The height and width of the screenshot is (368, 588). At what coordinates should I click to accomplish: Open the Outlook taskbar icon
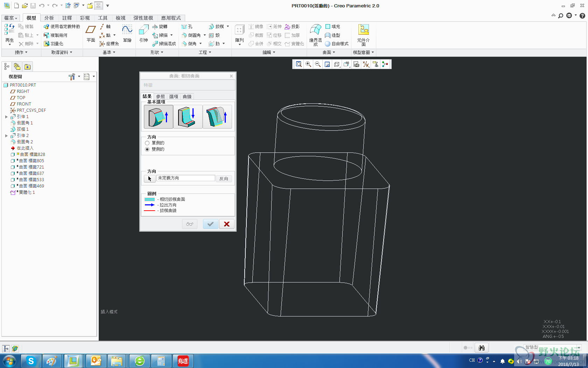[x=96, y=361]
